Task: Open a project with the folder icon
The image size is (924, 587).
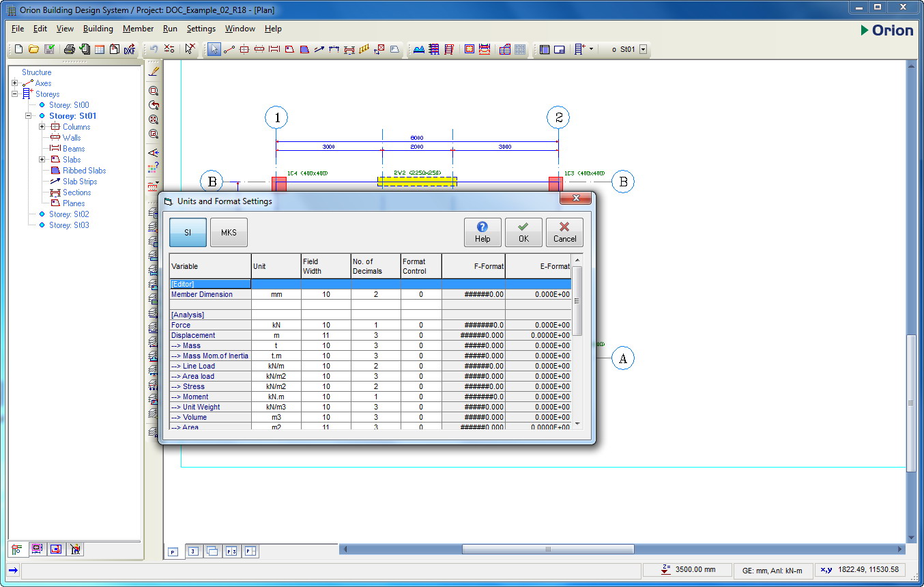Action: 33,49
